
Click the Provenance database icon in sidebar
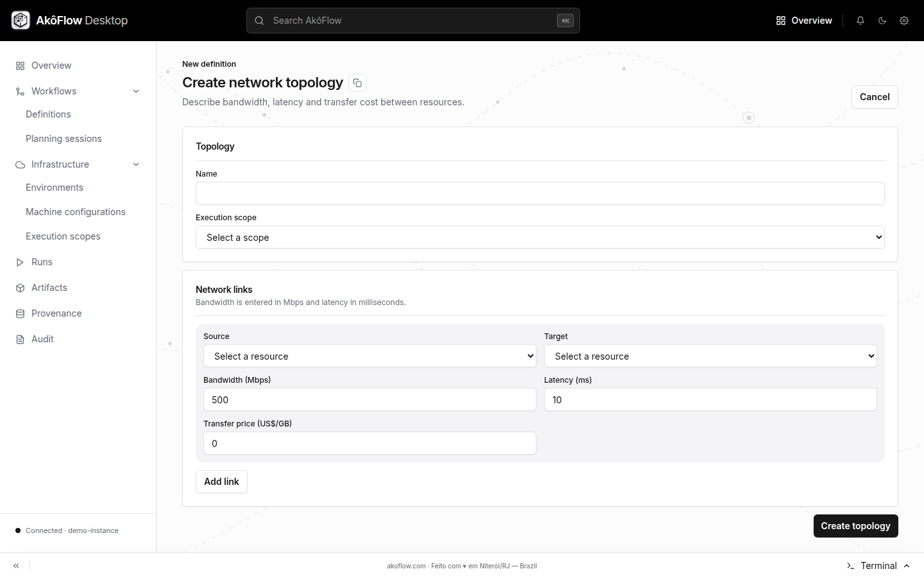coord(20,313)
